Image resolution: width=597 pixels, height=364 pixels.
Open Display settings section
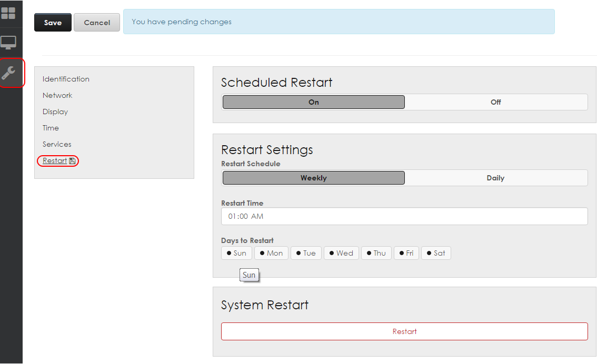55,112
